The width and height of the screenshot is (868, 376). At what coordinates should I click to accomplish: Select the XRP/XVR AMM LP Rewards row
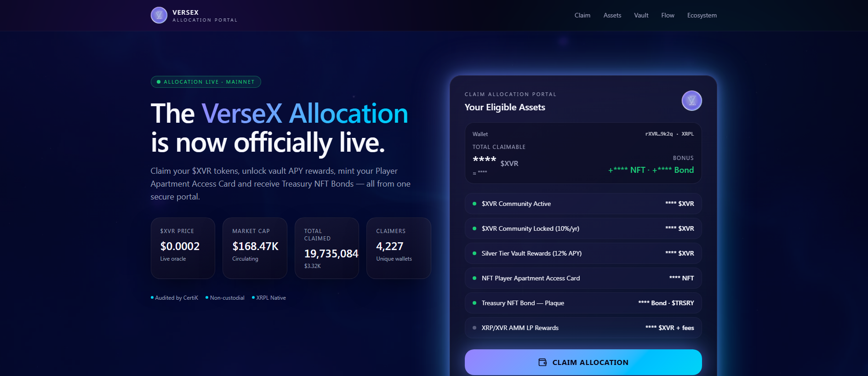coord(583,328)
